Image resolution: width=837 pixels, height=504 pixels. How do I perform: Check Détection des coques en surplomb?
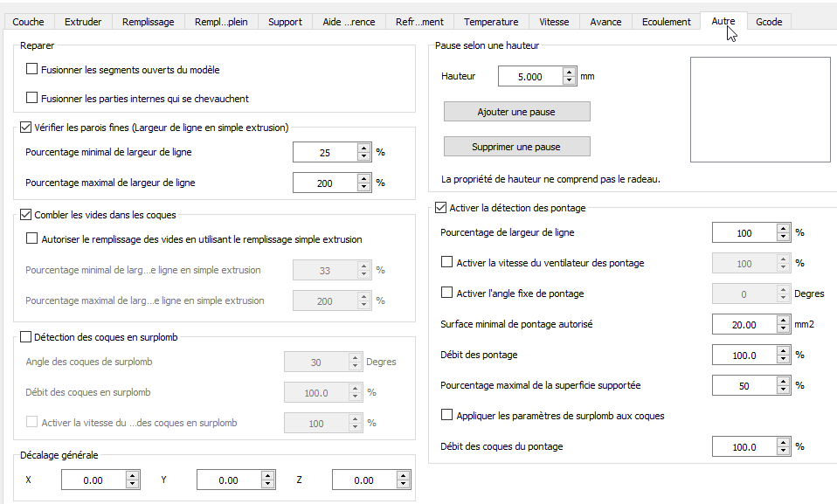point(25,336)
